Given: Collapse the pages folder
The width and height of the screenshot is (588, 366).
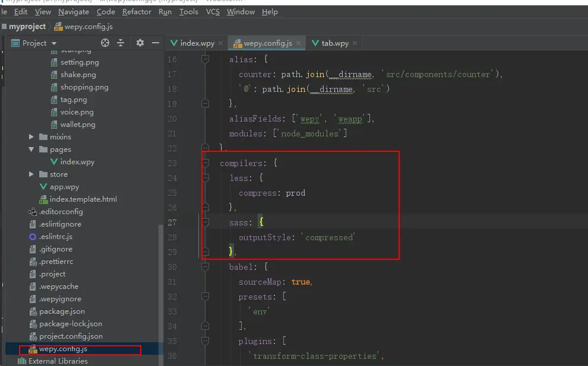Looking at the screenshot, I should click(x=31, y=149).
